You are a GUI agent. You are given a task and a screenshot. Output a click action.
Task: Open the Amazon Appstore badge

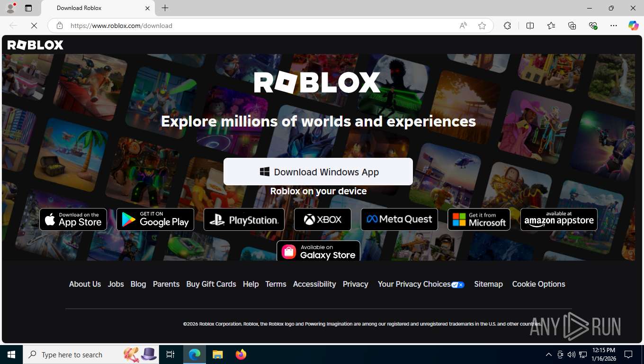[x=559, y=219]
